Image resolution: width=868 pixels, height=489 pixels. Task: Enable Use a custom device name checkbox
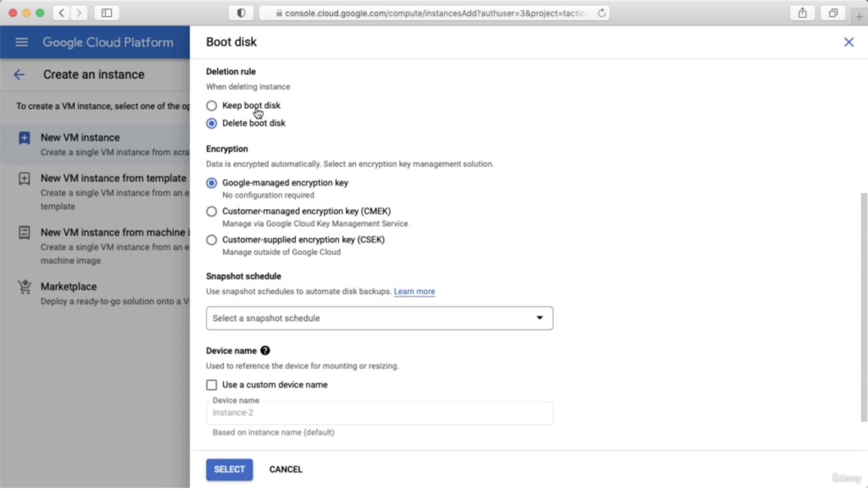[x=211, y=385]
